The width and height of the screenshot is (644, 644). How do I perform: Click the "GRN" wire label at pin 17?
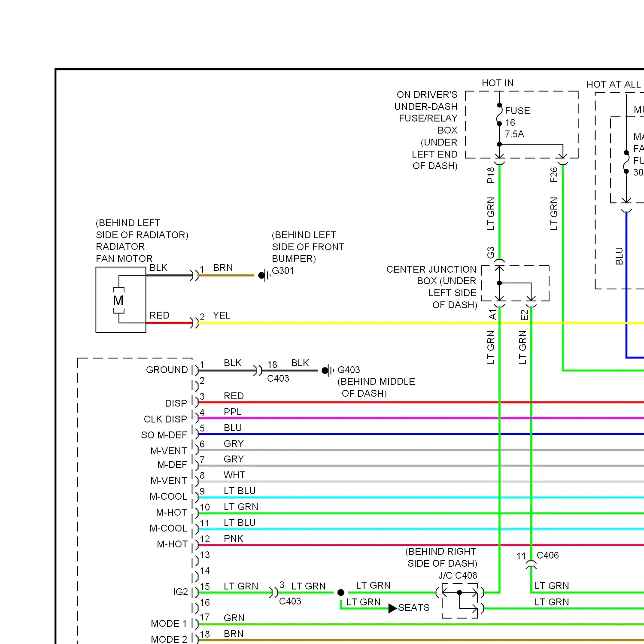point(234,618)
